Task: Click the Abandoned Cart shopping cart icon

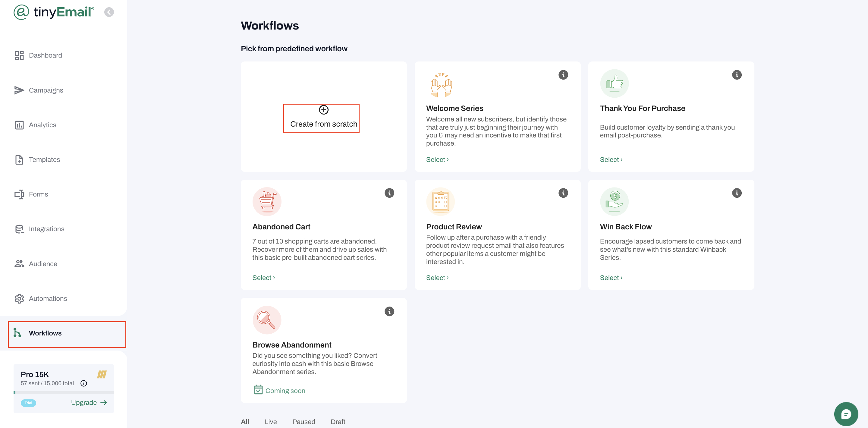Action: [267, 202]
